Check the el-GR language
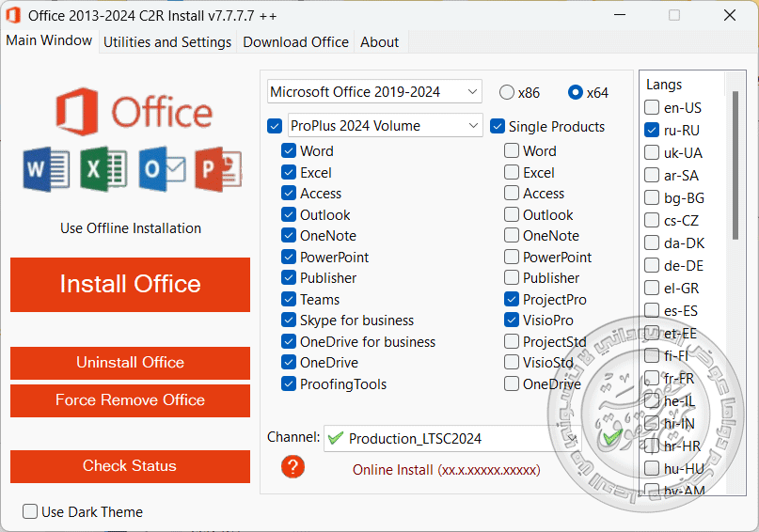This screenshot has width=759, height=532. point(652,289)
